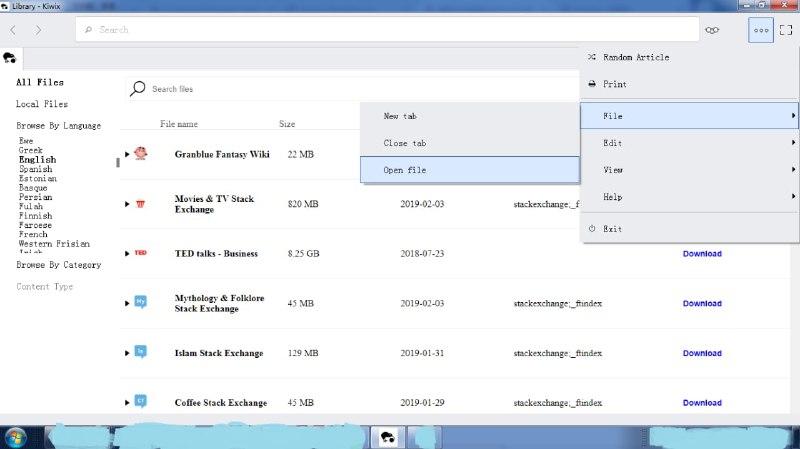Viewport: 800px width, 449px height.
Task: Choose Open file from File menu
Action: click(x=470, y=170)
